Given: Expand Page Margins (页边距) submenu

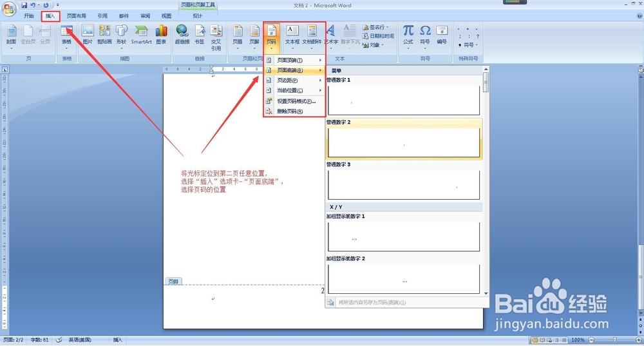Looking at the screenshot, I should click(x=294, y=81).
